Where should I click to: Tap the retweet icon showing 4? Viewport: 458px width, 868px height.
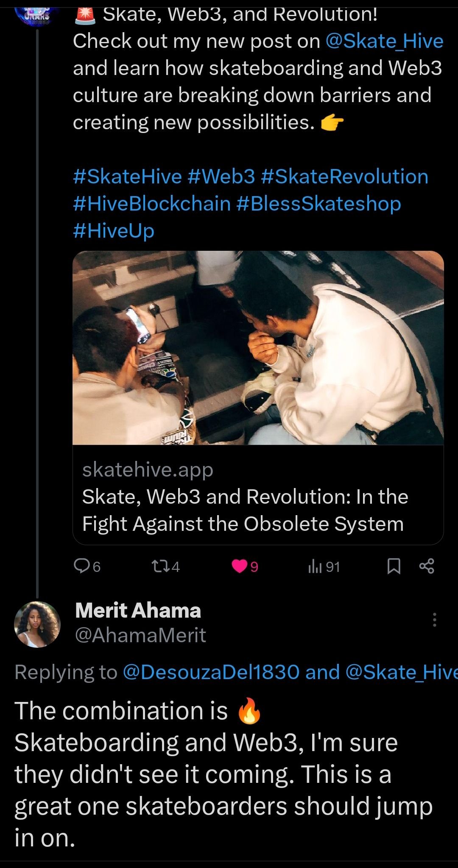(159, 566)
